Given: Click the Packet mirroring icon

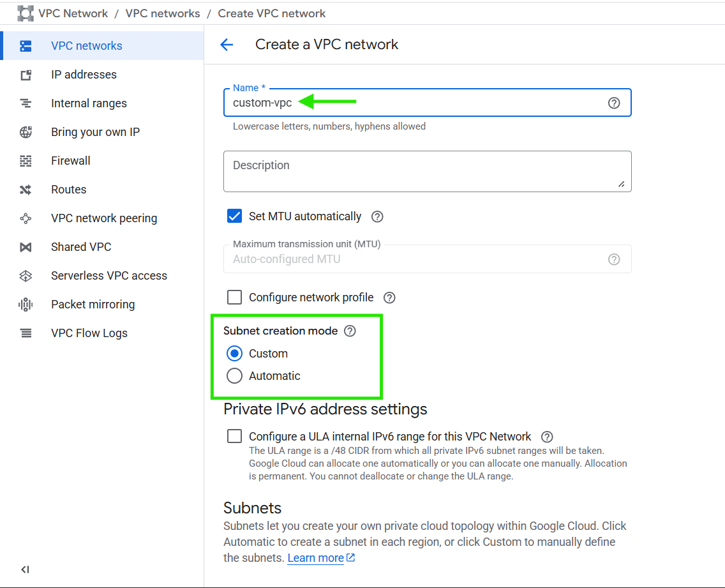Looking at the screenshot, I should pos(26,305).
